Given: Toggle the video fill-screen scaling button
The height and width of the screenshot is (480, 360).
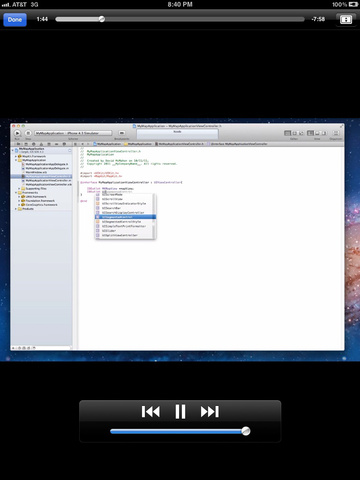Looking at the screenshot, I should tap(346, 20).
